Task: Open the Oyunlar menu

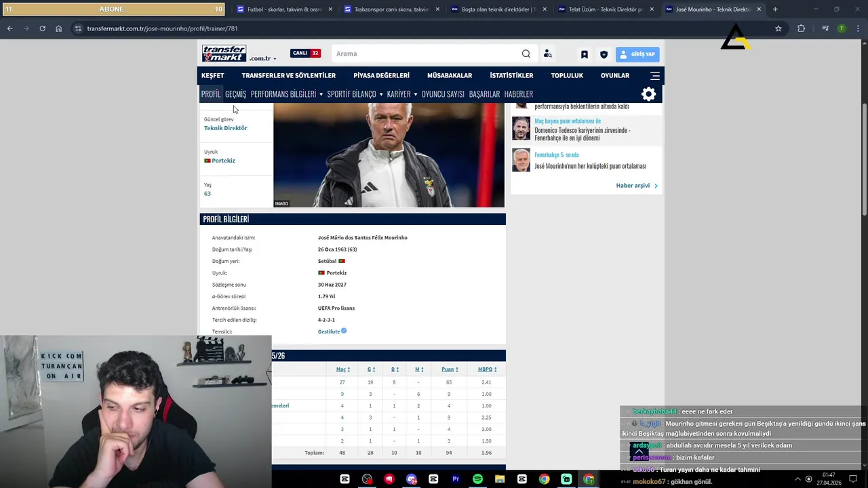Action: pyautogui.click(x=615, y=75)
